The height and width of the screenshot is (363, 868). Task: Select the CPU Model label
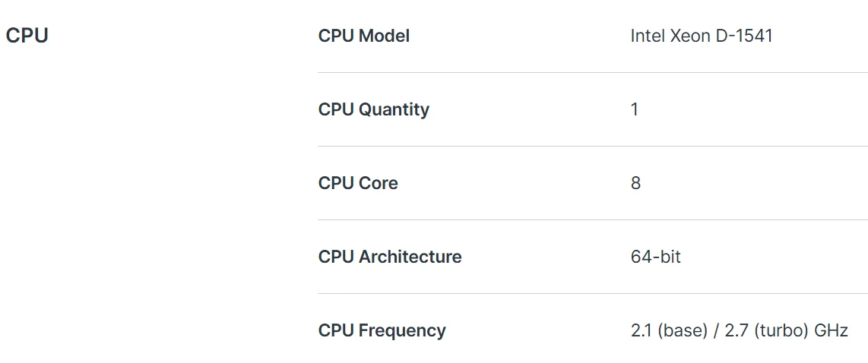pyautogui.click(x=364, y=36)
